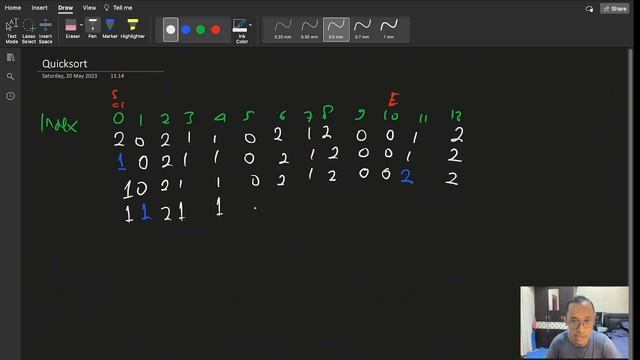Screen dimensions: 640x360
Task: Click the page date Saturday, 20 May 2023
Action: click(69, 76)
